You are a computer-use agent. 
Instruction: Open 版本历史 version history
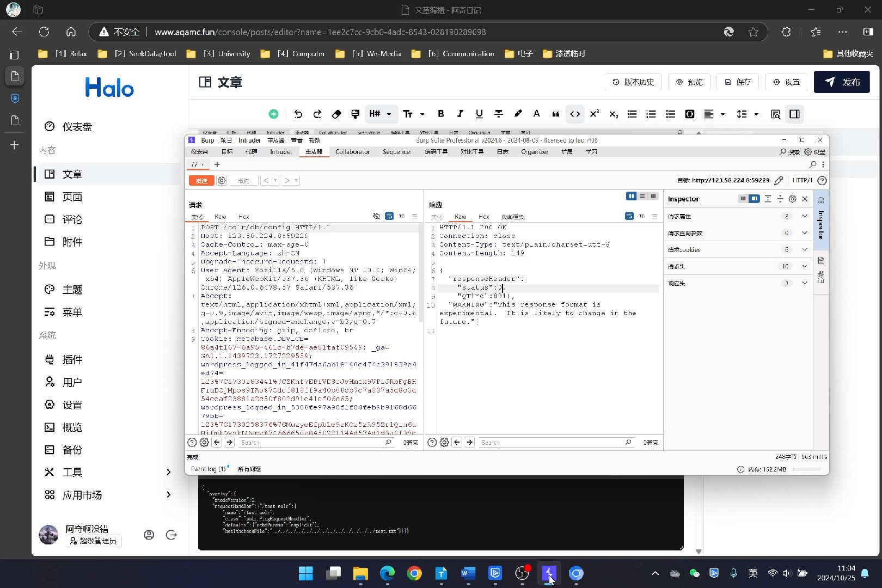pyautogui.click(x=633, y=82)
